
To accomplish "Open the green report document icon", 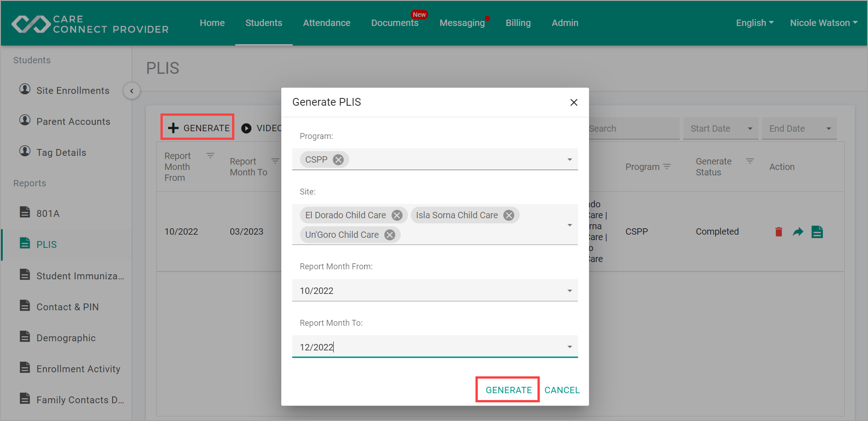I will 817,232.
